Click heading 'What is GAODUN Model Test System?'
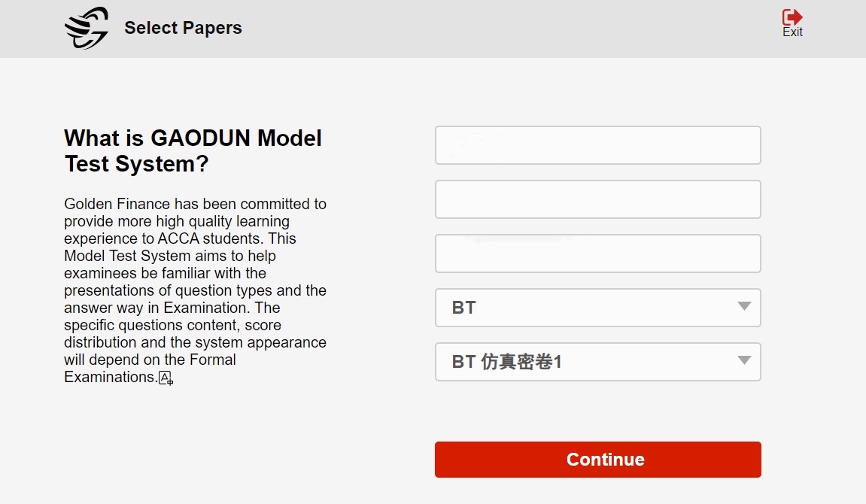This screenshot has width=866, height=504. coord(193,150)
